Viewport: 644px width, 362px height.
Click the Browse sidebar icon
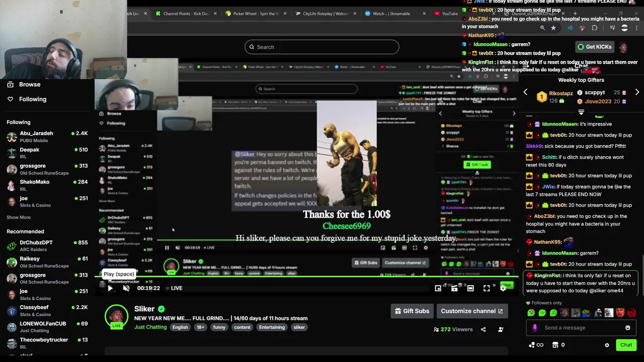tap(10, 84)
